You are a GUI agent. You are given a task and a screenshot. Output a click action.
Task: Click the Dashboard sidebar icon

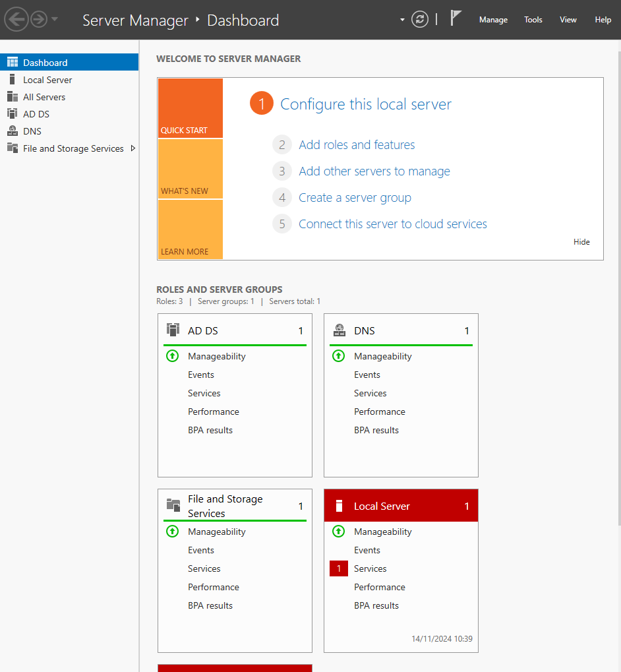[x=13, y=62]
